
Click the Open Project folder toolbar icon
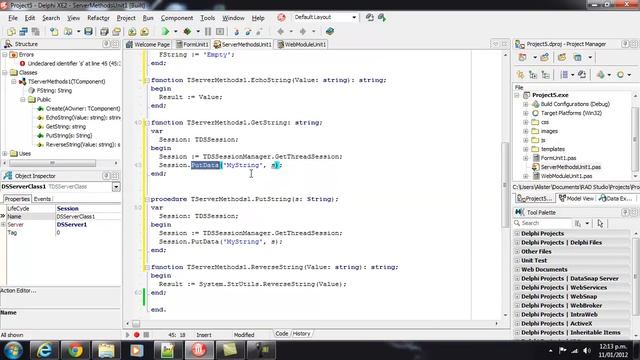click(x=116, y=31)
